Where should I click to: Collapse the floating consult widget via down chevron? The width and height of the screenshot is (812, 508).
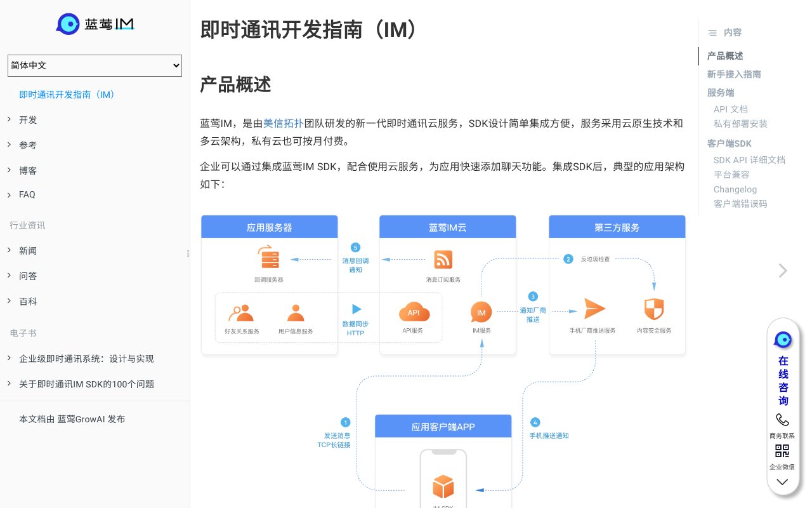coord(782,482)
